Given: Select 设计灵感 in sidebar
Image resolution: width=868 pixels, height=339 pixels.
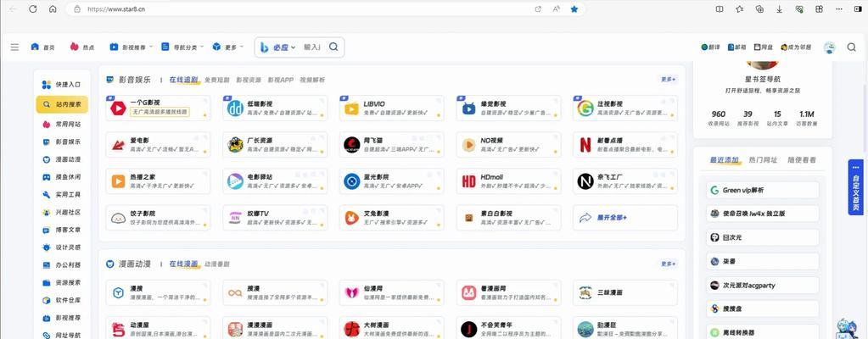Looking at the screenshot, I should coord(61,247).
